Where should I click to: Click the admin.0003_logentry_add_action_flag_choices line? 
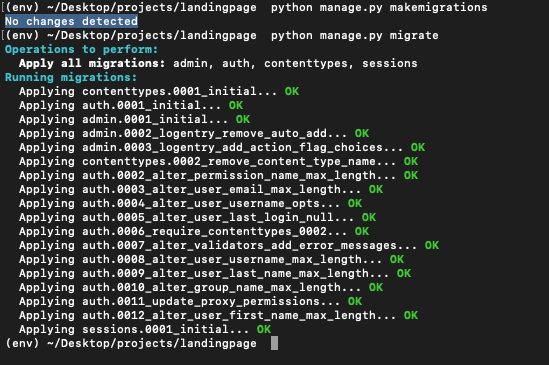pos(222,147)
